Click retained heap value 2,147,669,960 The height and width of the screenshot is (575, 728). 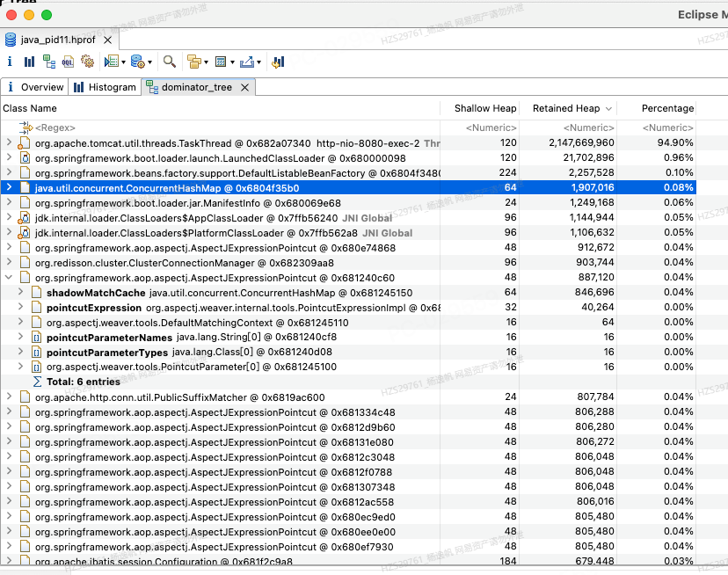[x=581, y=142]
